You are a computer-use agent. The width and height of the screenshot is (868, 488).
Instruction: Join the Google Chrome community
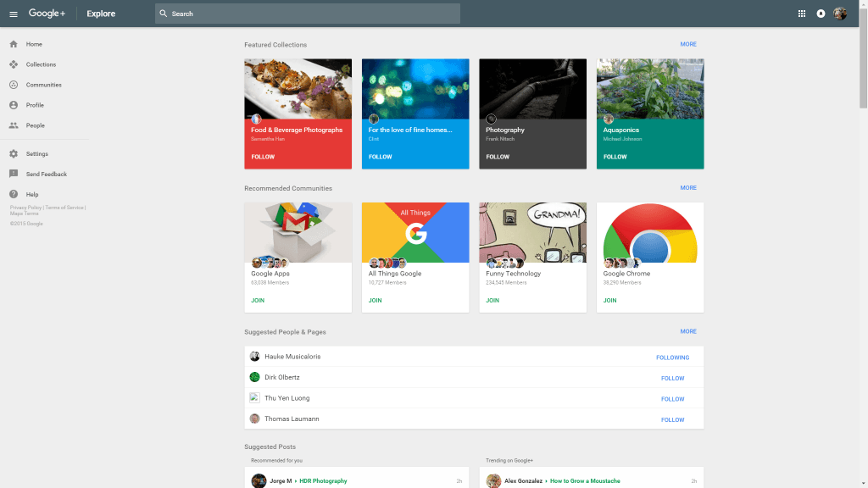[609, 301]
